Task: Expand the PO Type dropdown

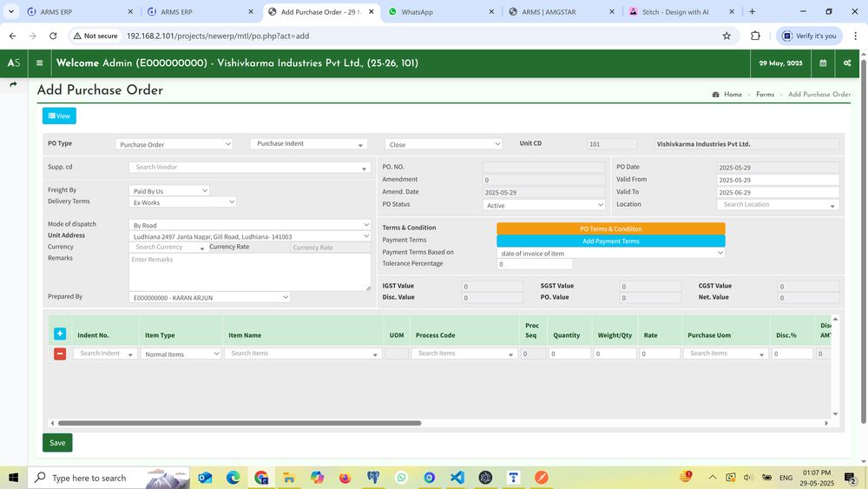Action: tap(174, 144)
